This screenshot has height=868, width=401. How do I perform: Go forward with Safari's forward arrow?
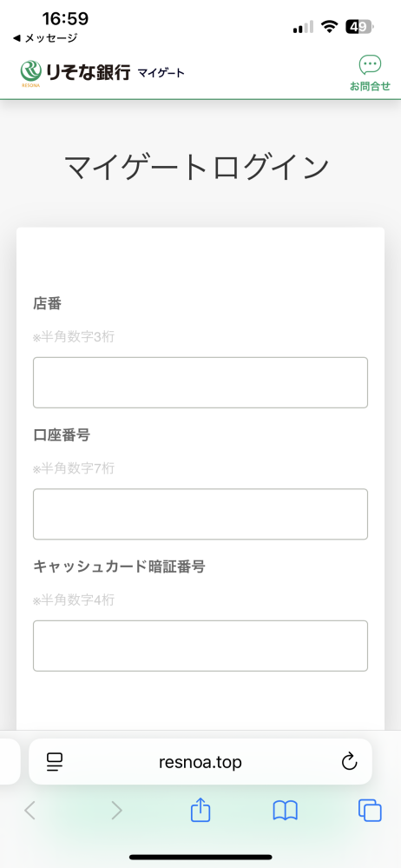[116, 811]
